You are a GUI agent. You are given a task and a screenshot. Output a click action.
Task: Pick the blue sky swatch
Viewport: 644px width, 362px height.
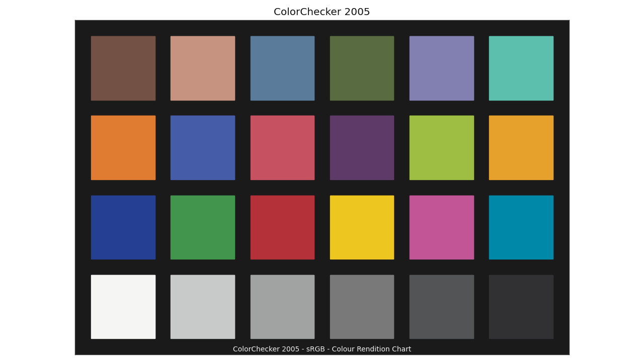tap(282, 68)
